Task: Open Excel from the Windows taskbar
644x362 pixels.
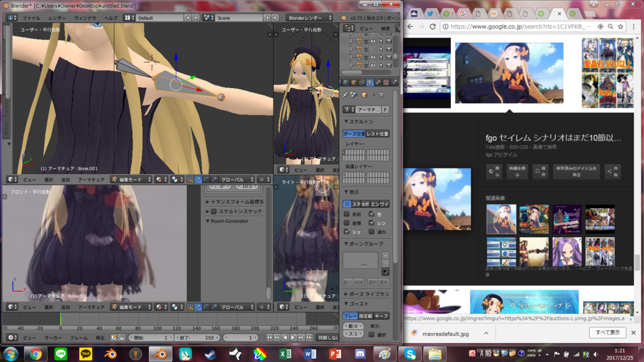Action: click(285, 354)
